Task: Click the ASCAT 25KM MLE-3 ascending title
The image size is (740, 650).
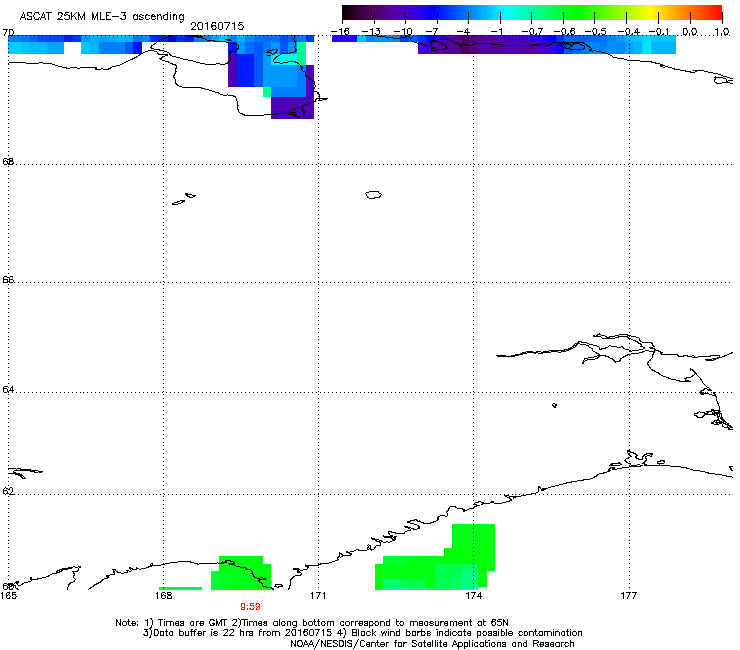Action: pos(102,16)
